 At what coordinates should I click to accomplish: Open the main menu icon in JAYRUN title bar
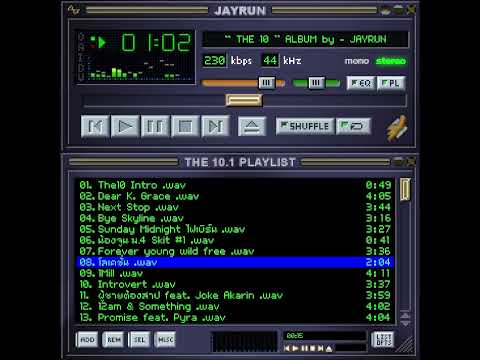pyautogui.click(x=73, y=10)
